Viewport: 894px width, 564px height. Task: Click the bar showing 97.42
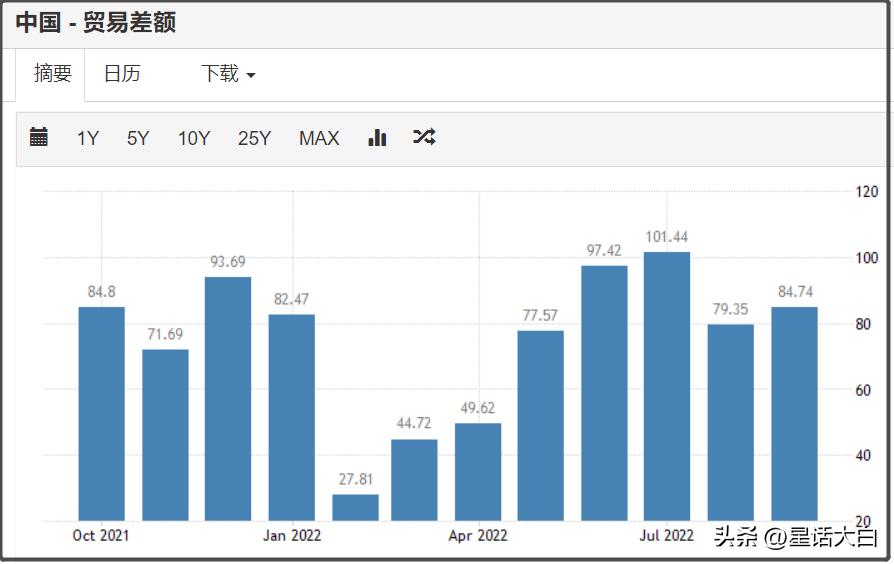tap(604, 392)
